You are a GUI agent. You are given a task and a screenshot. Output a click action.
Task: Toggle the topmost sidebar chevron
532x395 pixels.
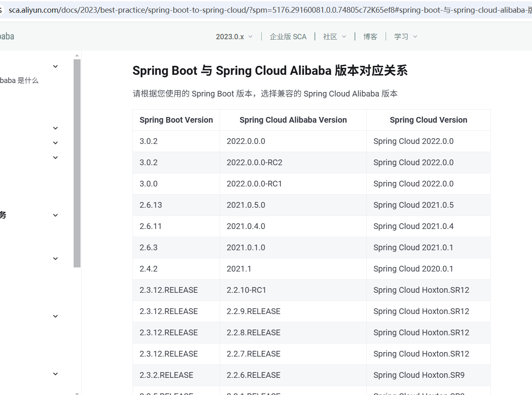tap(56, 66)
